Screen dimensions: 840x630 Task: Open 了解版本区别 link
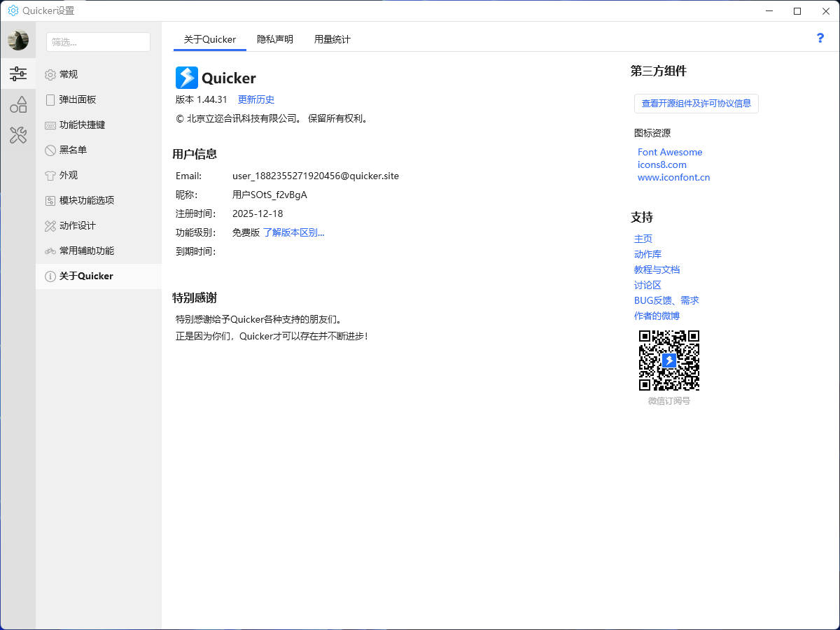click(293, 232)
